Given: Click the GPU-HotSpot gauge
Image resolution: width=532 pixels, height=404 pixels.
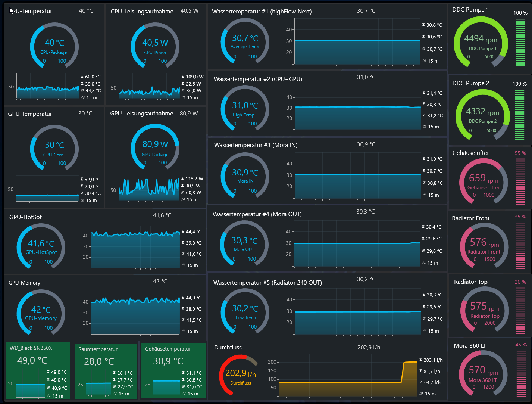Looking at the screenshot, I should (41, 246).
